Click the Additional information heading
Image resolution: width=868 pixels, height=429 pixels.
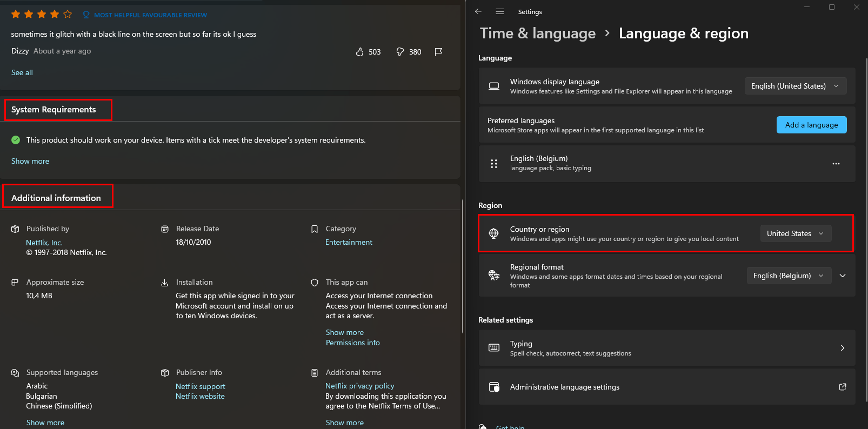(56, 198)
